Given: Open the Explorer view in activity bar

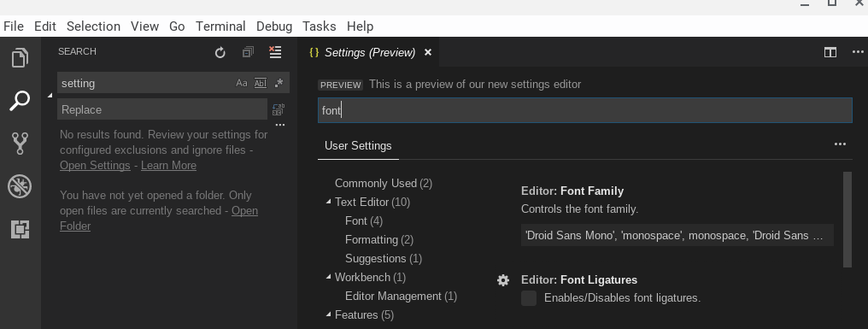Looking at the screenshot, I should click(x=20, y=58).
